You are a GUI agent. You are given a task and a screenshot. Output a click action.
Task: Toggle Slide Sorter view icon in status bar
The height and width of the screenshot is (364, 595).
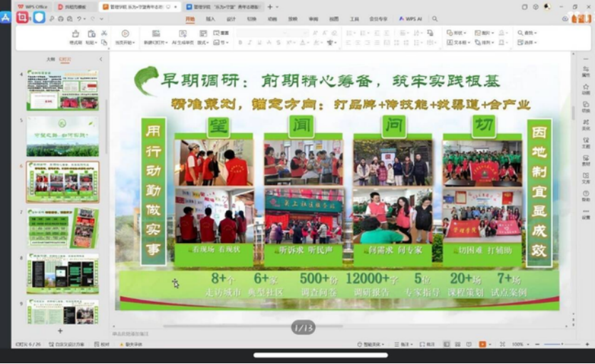pos(457,344)
